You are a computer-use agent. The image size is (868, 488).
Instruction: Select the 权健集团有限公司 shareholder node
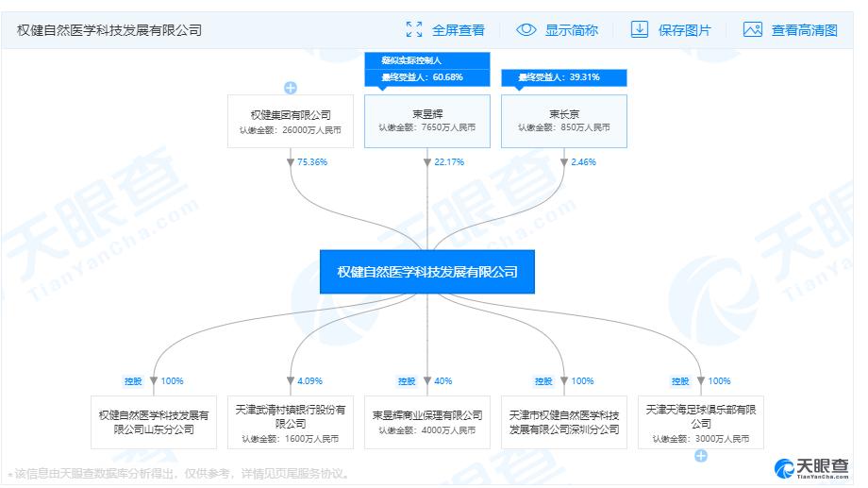pos(290,122)
